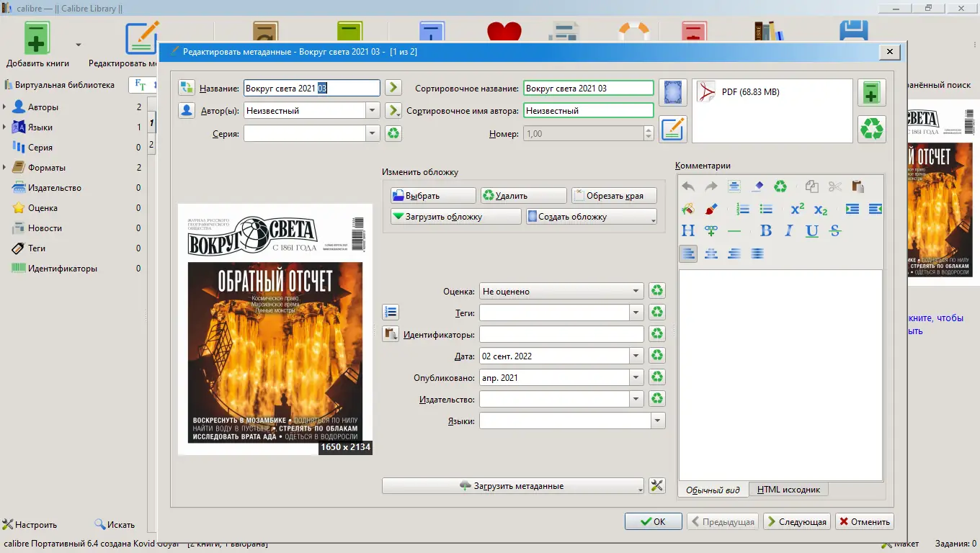Toggle subscript text
Screen dimensions: 980x553
821,209
